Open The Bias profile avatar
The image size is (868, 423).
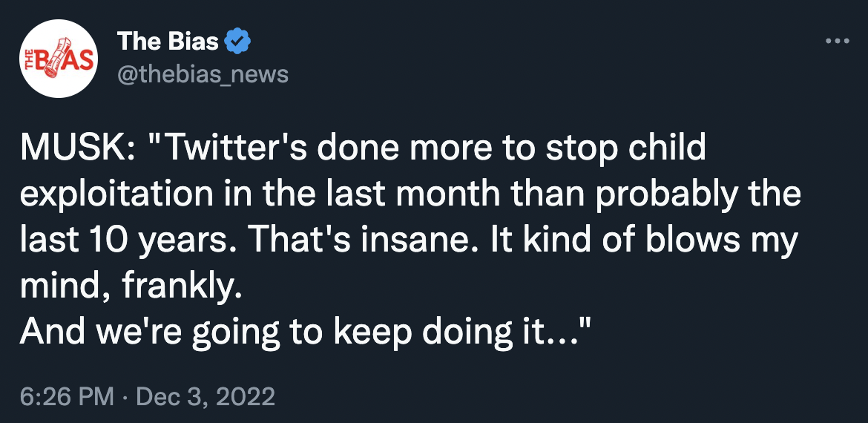tap(59, 58)
